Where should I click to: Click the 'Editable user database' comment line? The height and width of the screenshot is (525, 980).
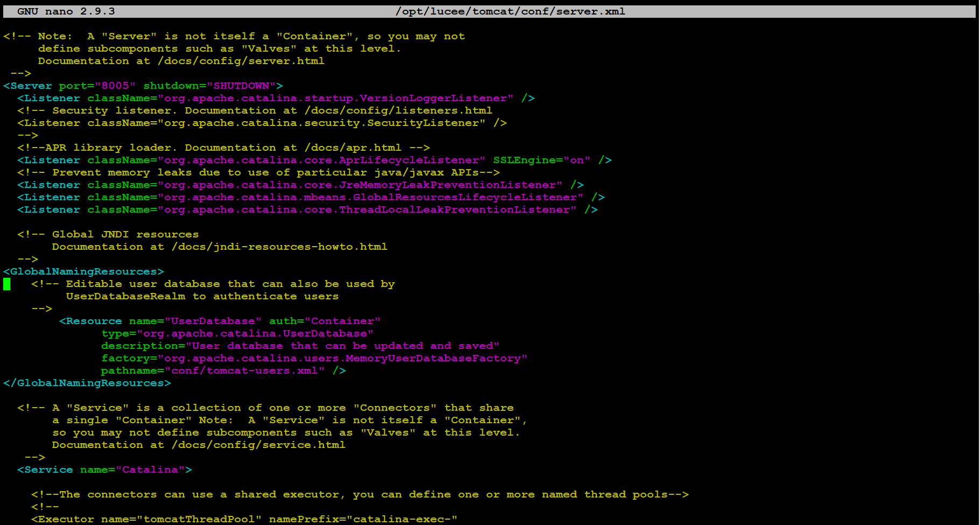[x=213, y=284]
